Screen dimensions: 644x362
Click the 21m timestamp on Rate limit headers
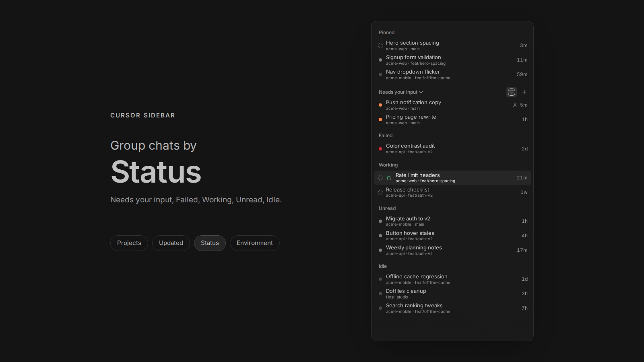coord(522,178)
